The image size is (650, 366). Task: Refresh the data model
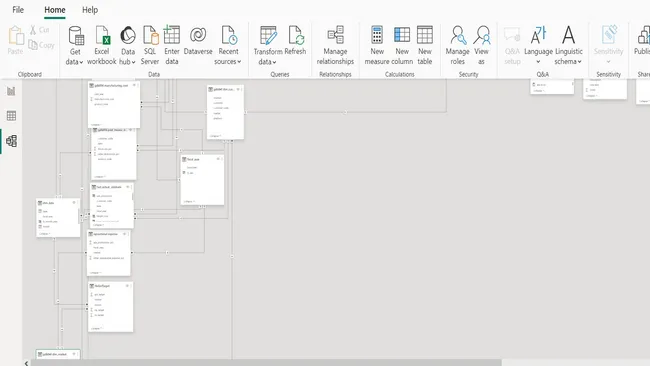295,40
